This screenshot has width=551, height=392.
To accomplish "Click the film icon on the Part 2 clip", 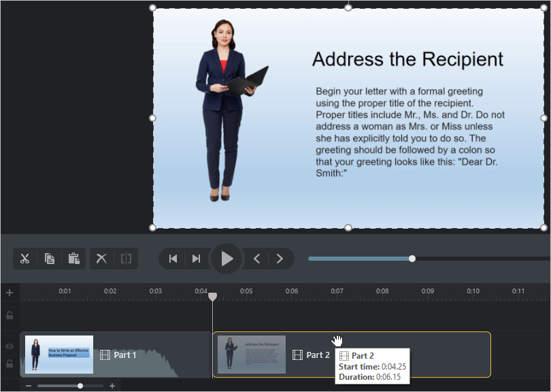I will [x=298, y=355].
